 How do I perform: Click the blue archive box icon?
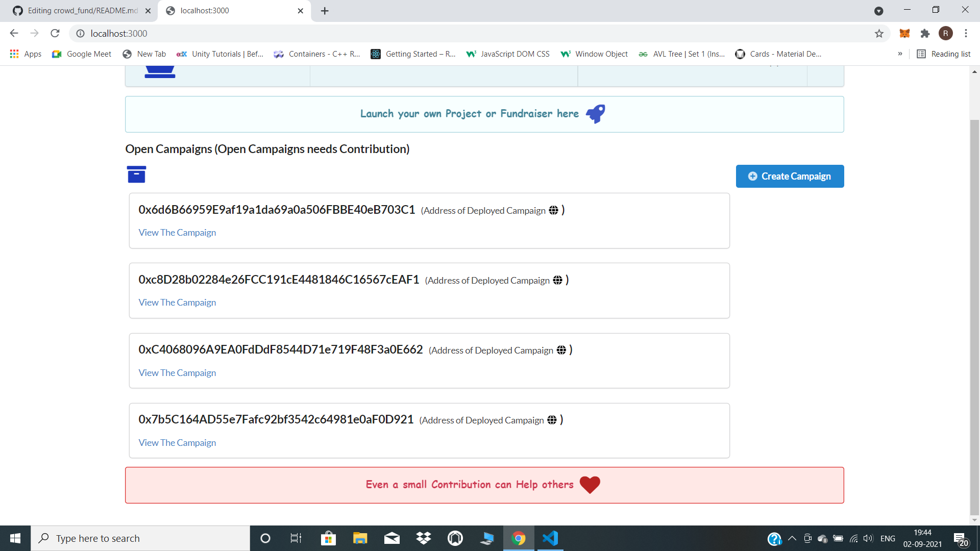tap(136, 174)
